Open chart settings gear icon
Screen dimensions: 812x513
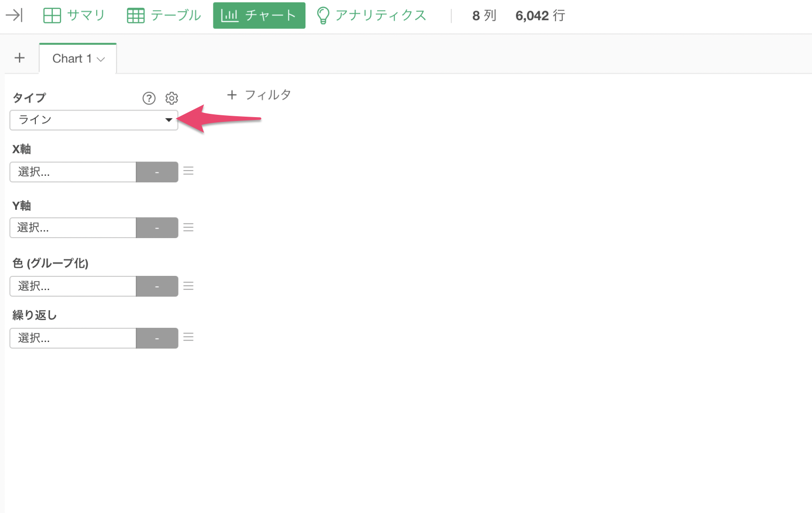pos(171,98)
